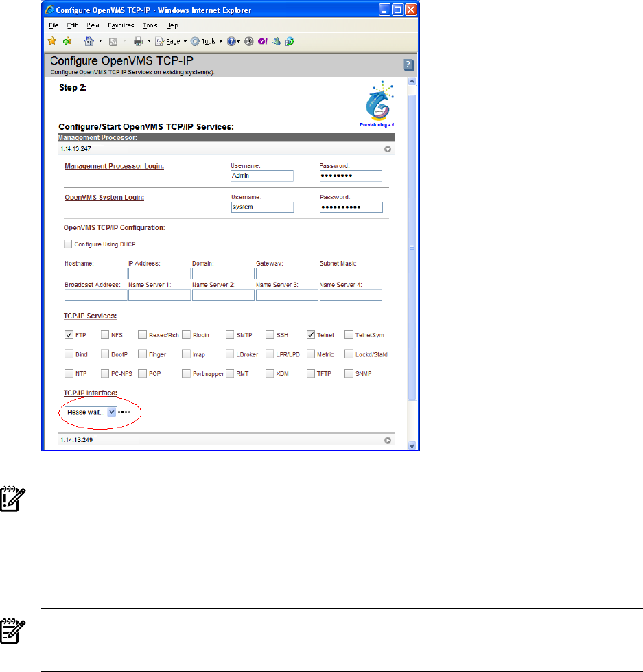Open the Edit menu
Screen dimensions: 643x672
(72, 25)
